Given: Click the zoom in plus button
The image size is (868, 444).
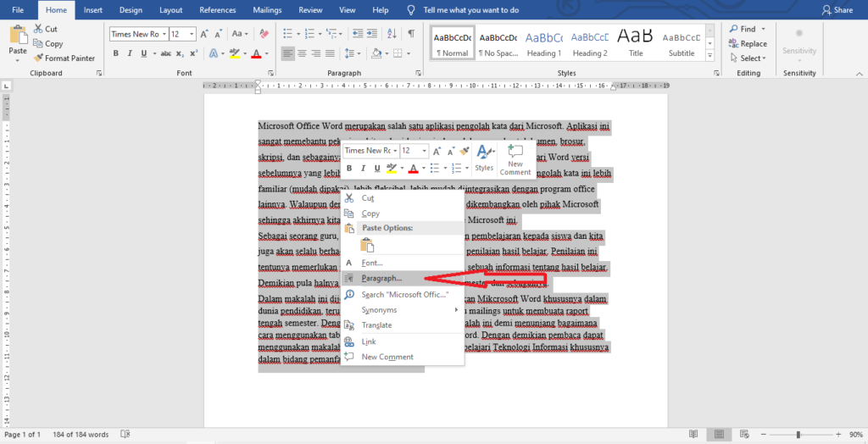Looking at the screenshot, I should coord(838,435).
